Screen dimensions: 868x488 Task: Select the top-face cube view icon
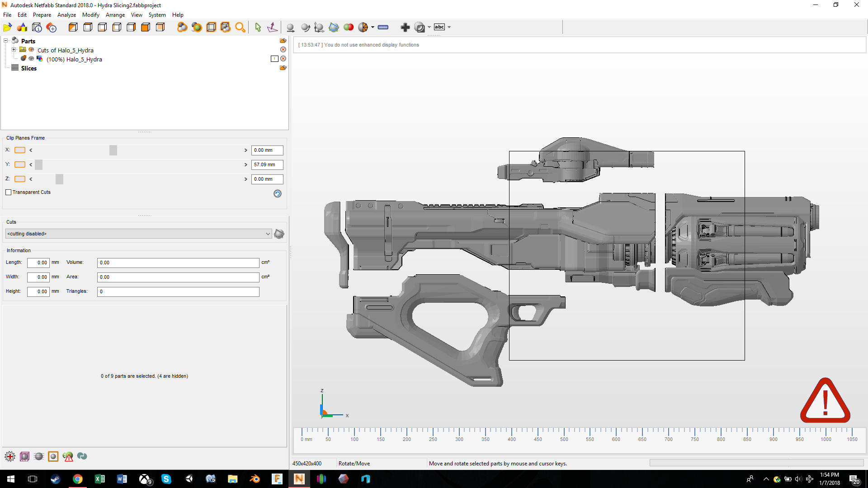coord(88,28)
